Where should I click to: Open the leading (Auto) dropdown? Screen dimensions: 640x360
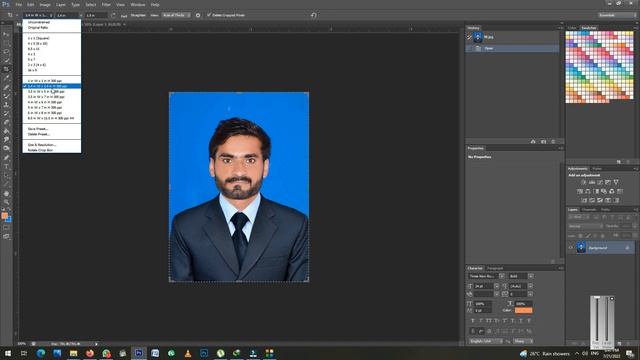530,287
